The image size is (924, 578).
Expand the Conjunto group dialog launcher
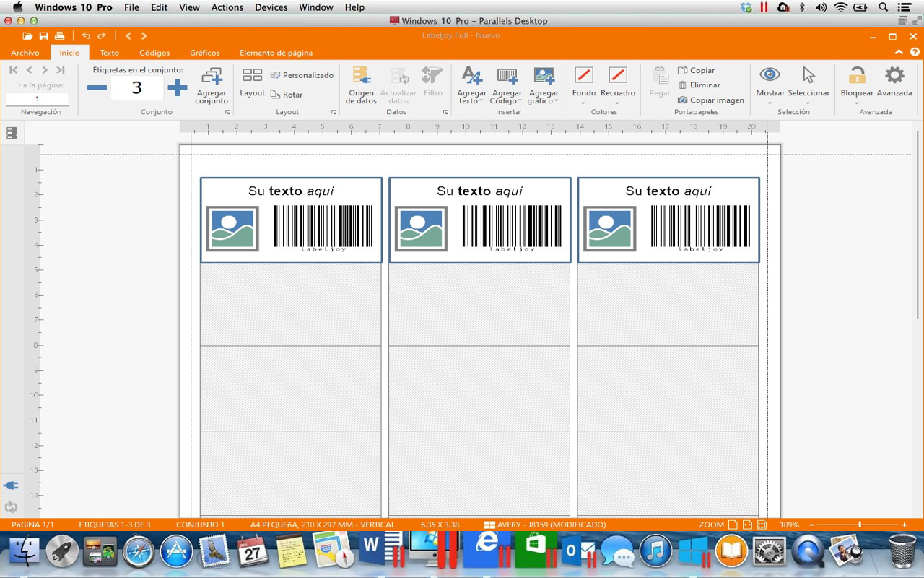point(227,112)
